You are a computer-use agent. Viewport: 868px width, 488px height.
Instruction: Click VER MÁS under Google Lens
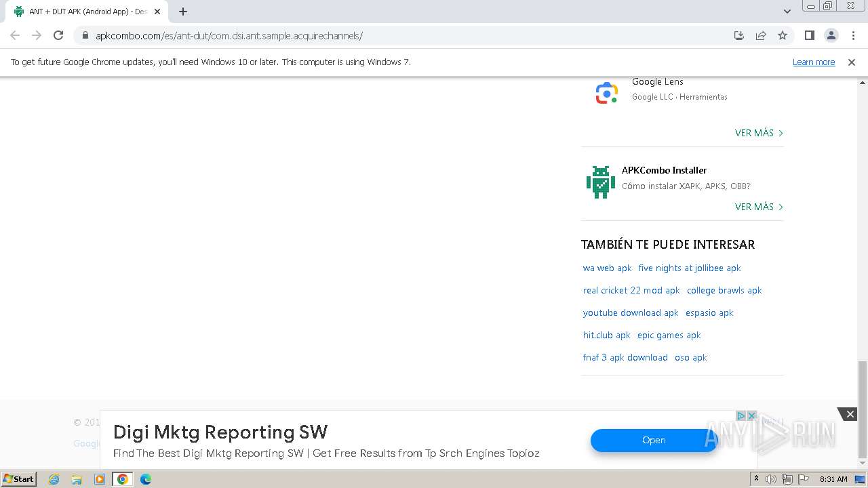pyautogui.click(x=759, y=133)
